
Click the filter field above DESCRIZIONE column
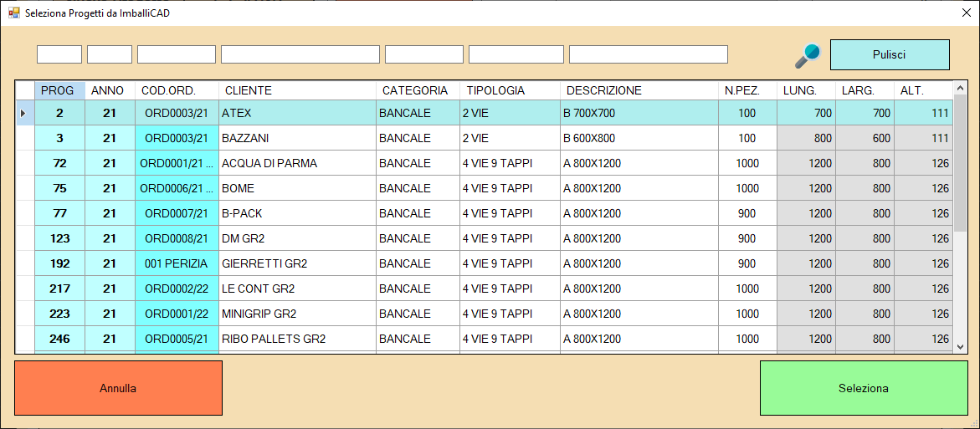click(648, 54)
